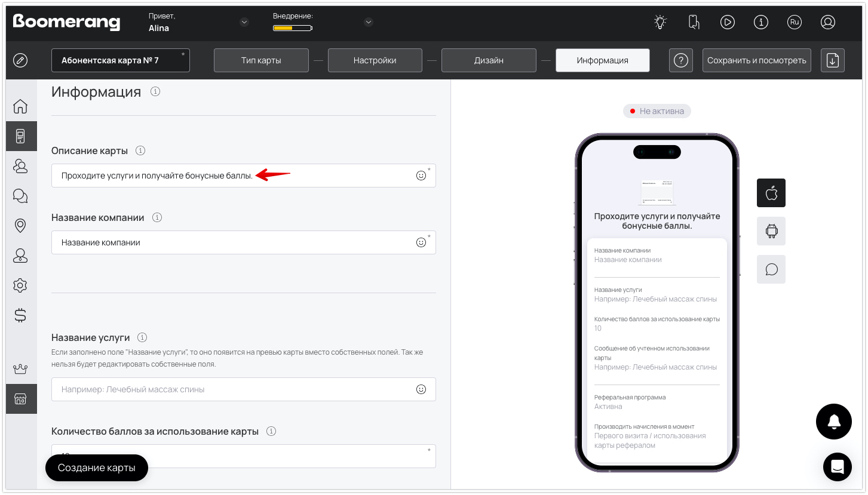Open the support chat widget
This screenshot has height=495, width=868.
click(837, 467)
